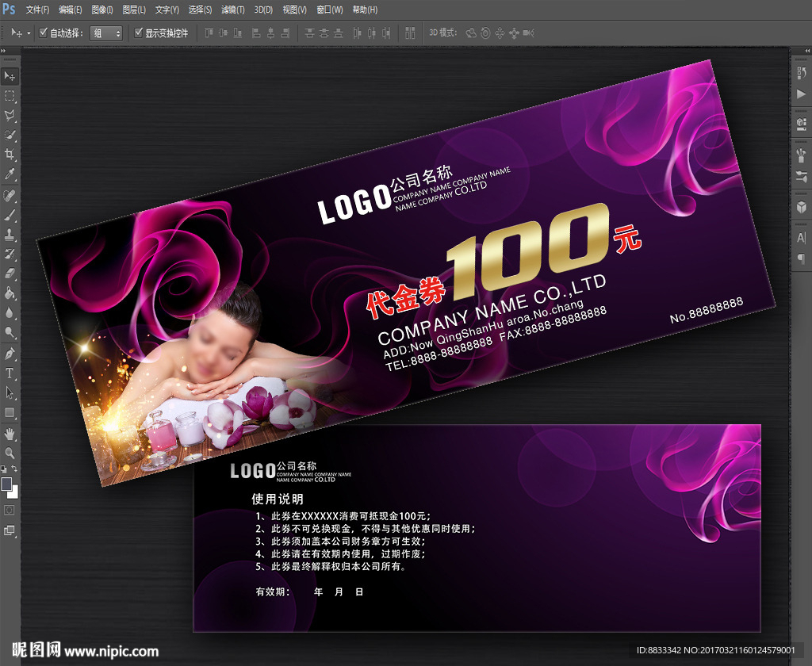Click the 3D pan mode icon
Image resolution: width=812 pixels, height=666 pixels.
coord(500,33)
